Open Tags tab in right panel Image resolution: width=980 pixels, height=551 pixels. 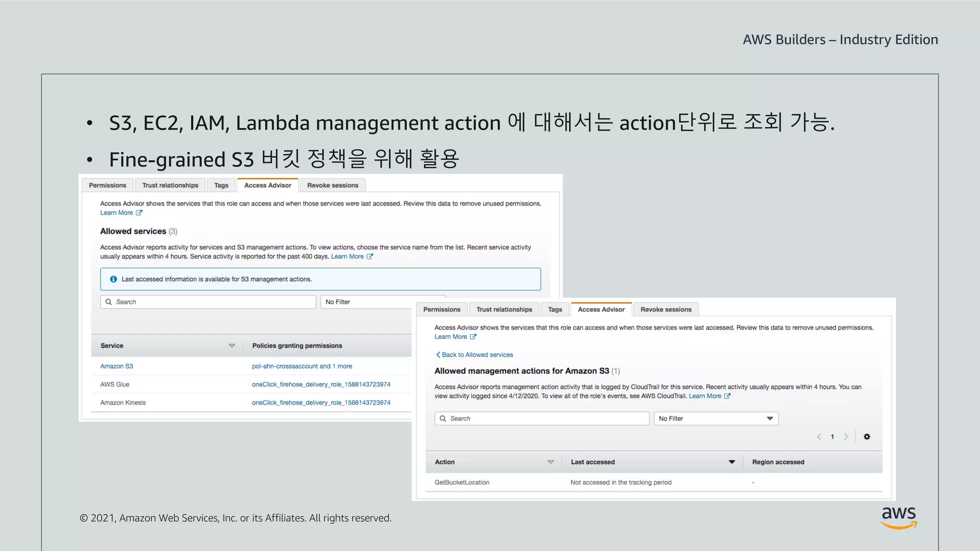tap(555, 309)
